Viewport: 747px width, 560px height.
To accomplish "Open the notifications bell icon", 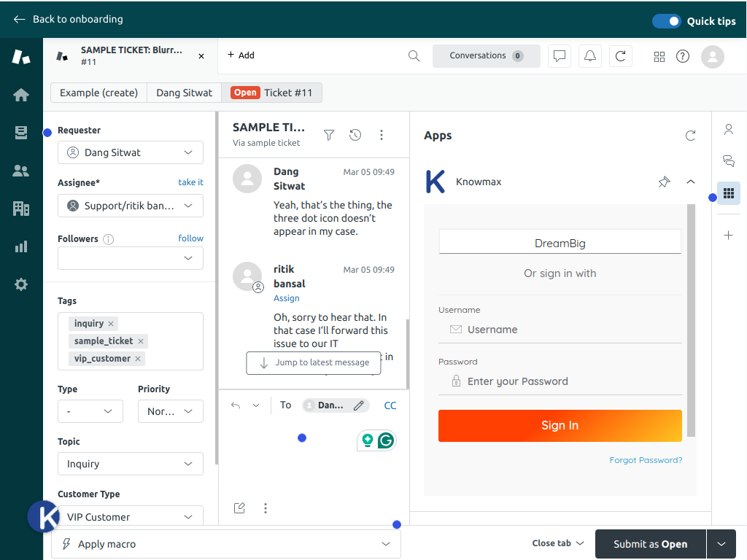I will [589, 56].
